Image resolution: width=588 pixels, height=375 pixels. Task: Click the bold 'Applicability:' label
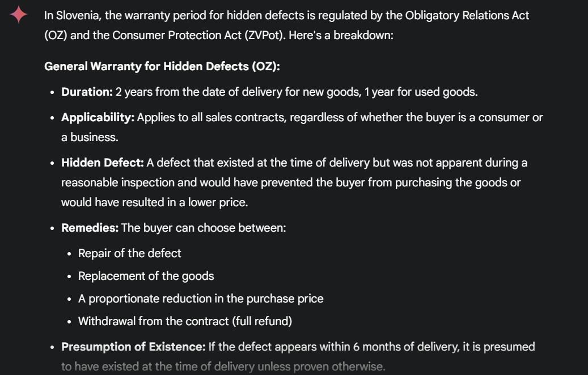pos(98,117)
